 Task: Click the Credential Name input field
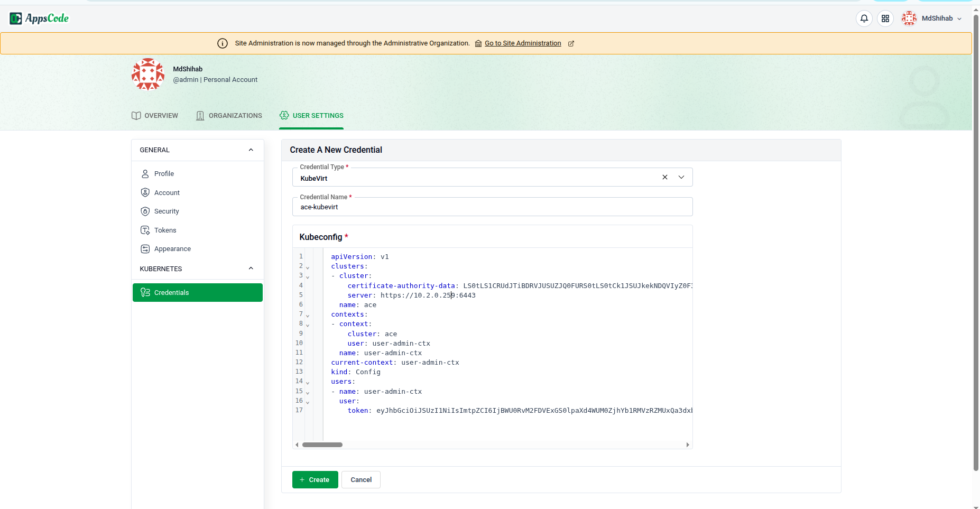492,207
